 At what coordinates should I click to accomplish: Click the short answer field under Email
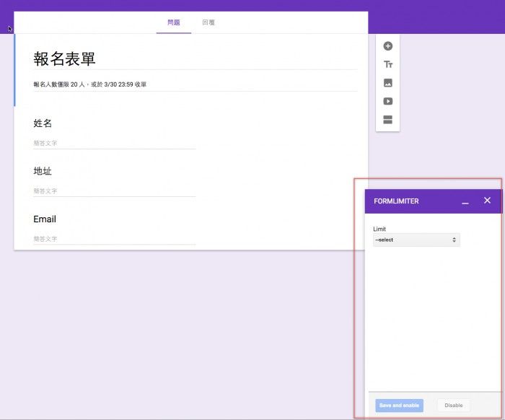114,239
